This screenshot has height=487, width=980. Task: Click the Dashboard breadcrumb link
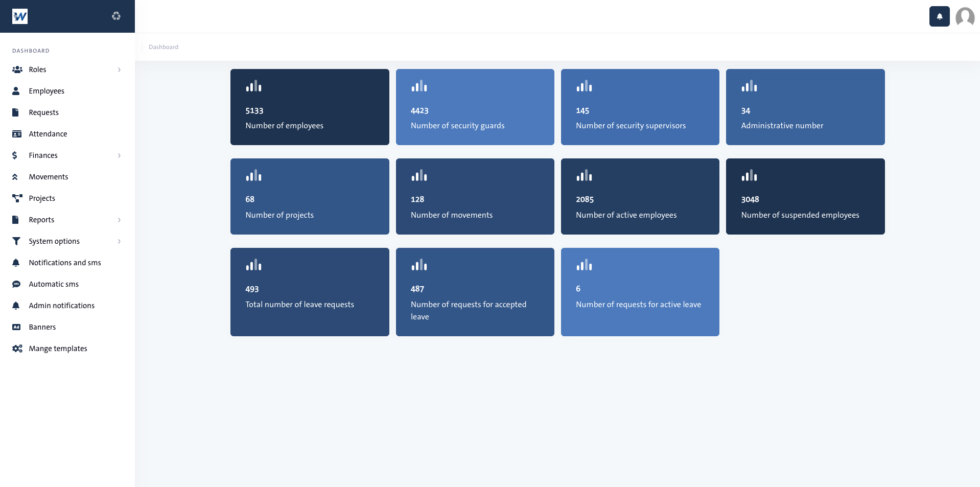coord(164,47)
